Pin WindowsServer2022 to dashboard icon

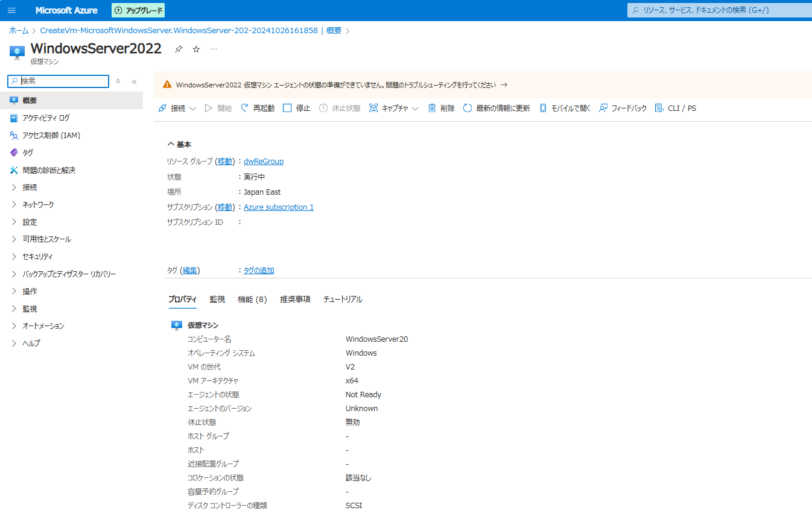pos(178,49)
